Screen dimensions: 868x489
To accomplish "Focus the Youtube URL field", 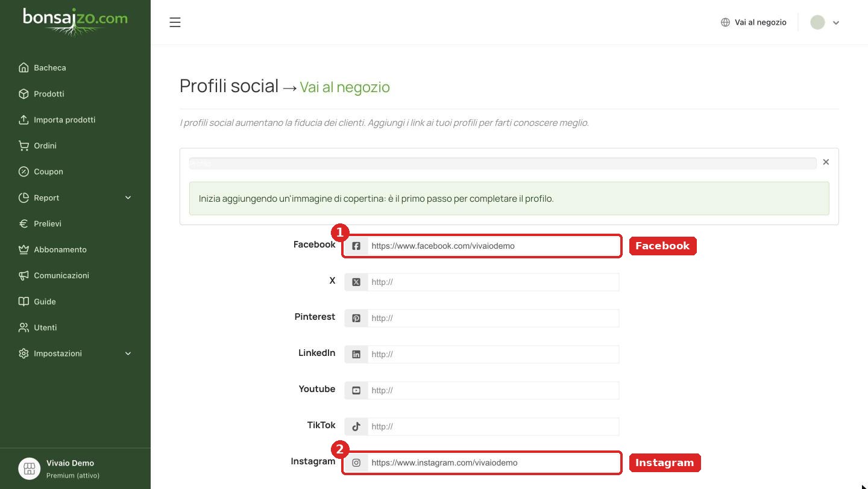I will pos(494,390).
